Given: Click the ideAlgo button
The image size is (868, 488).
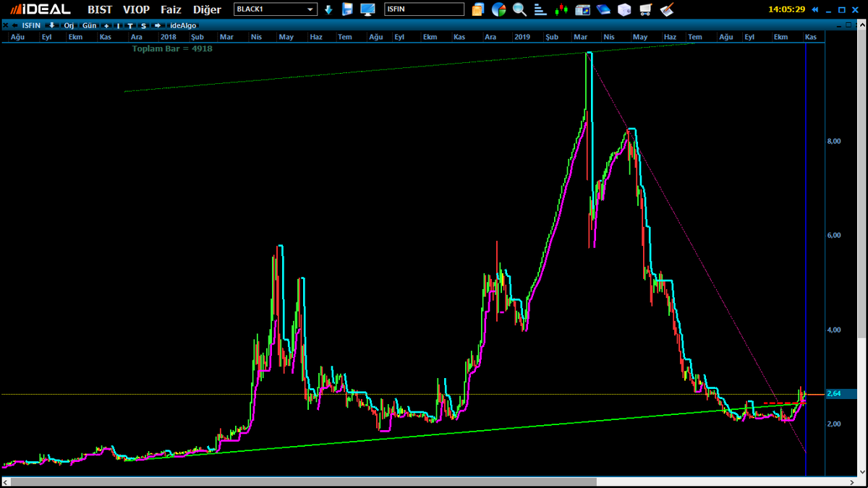Looking at the screenshot, I should 183,25.
